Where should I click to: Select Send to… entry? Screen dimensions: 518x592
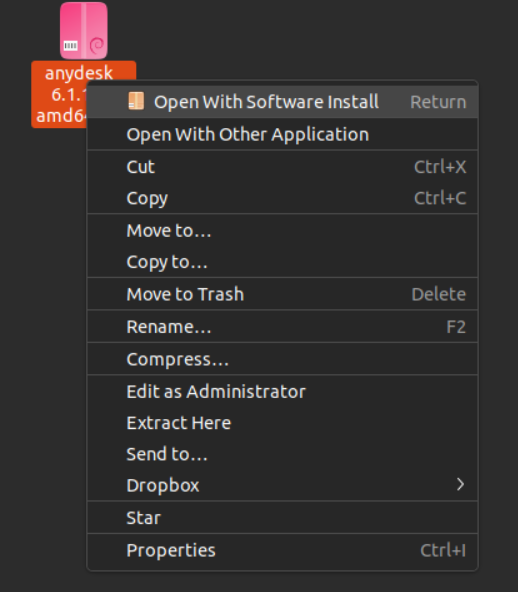pyautogui.click(x=282, y=454)
